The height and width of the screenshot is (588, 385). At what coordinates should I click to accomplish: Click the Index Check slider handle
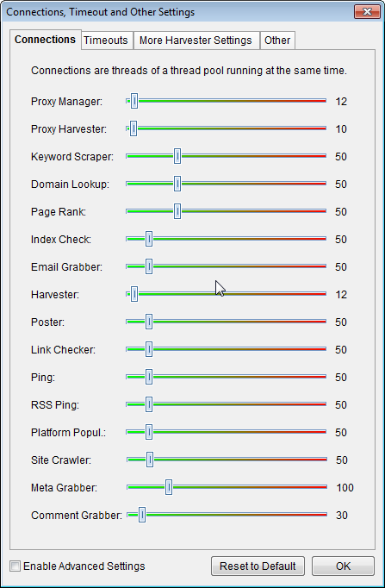pyautogui.click(x=149, y=239)
